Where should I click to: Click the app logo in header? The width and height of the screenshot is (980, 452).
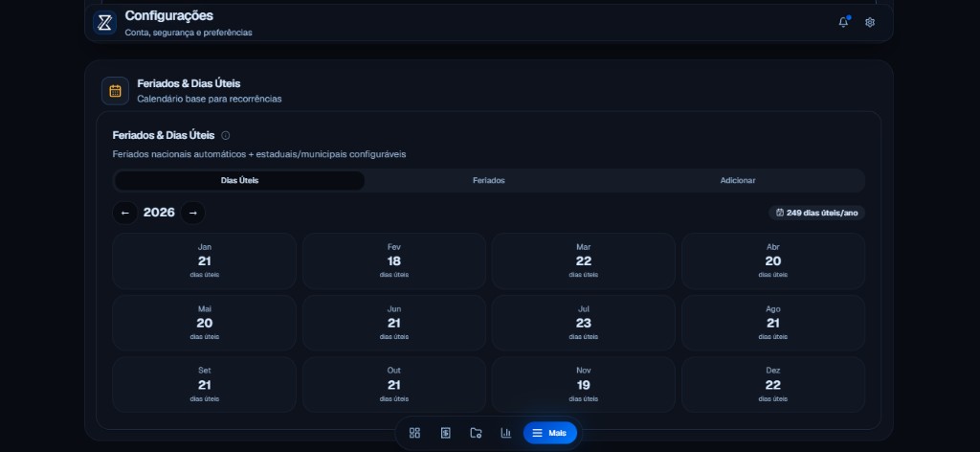tap(104, 23)
